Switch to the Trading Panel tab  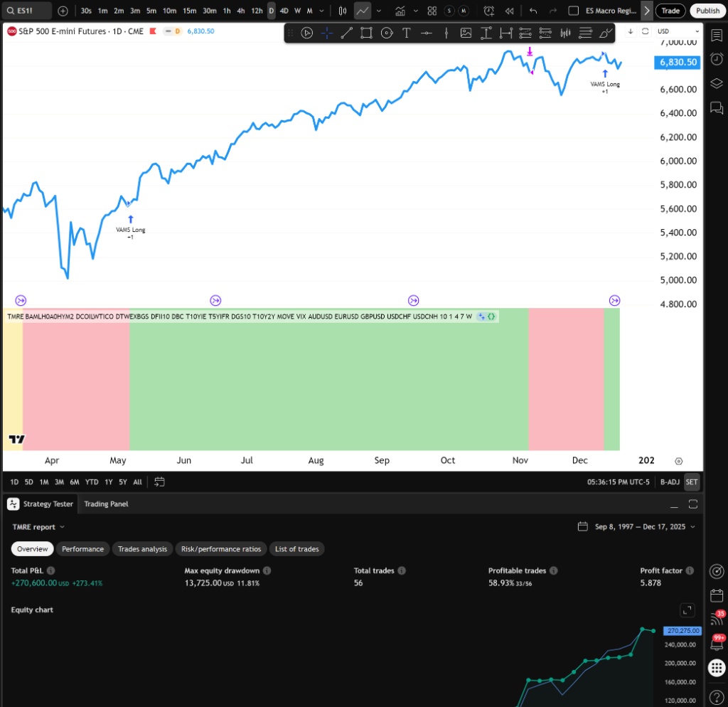pyautogui.click(x=106, y=504)
